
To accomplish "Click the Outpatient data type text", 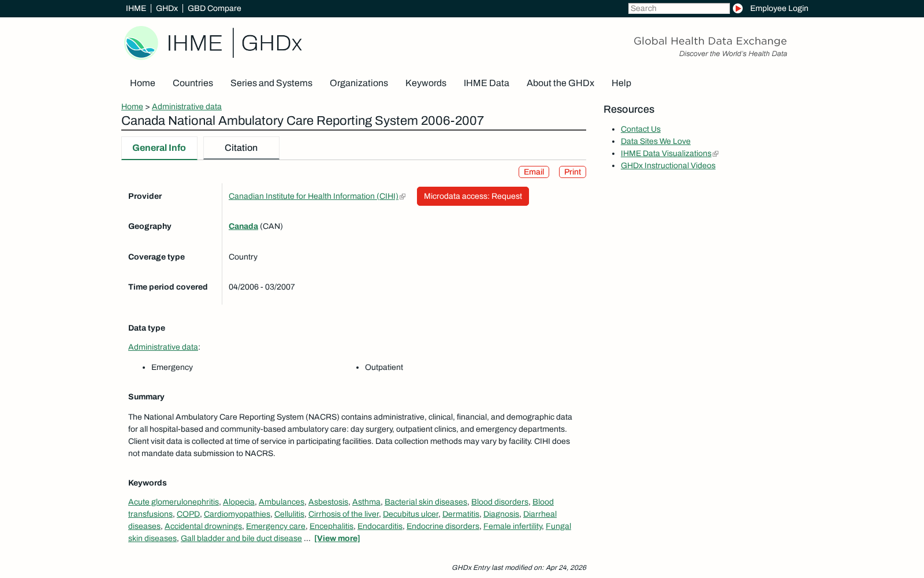I will point(384,367).
